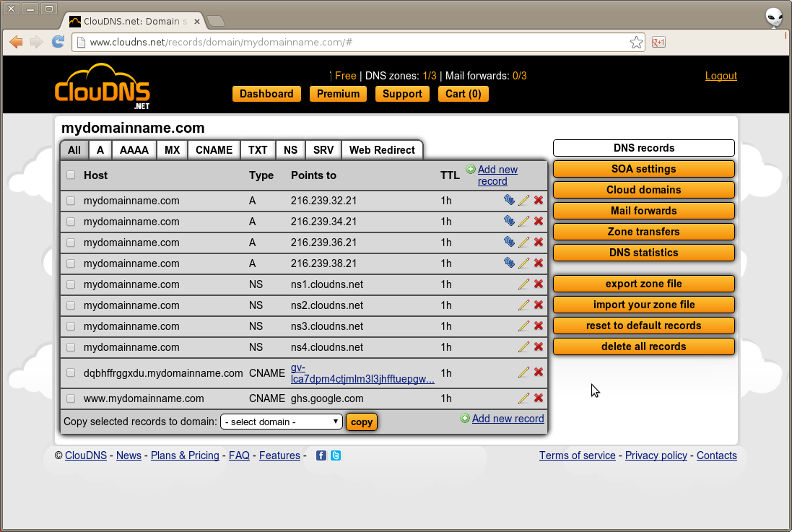This screenshot has width=792, height=532.
Task: Switch to the CNAME records tab
Action: point(214,150)
